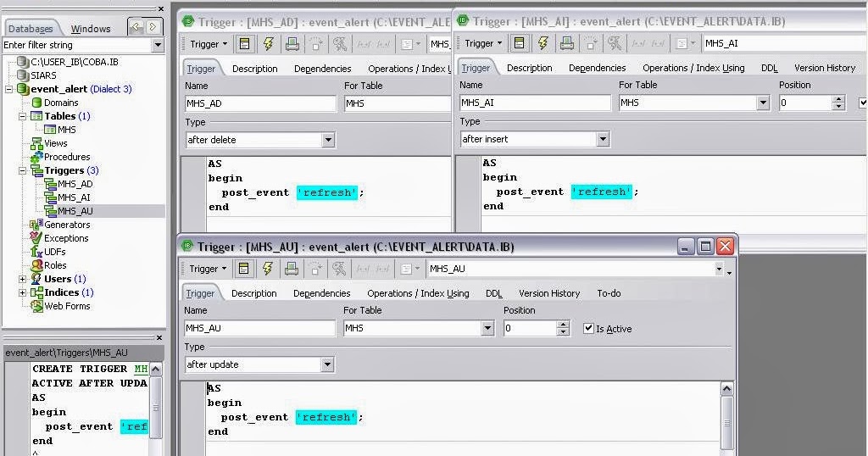Image resolution: width=868 pixels, height=456 pixels.
Task: Open Description tab in MHS_AU window
Action: [x=254, y=293]
